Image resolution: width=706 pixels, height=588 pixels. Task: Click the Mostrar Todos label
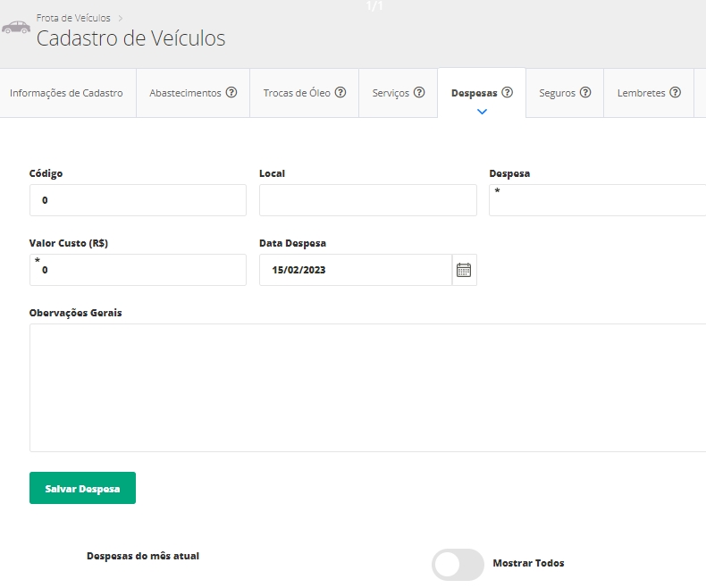(x=528, y=563)
